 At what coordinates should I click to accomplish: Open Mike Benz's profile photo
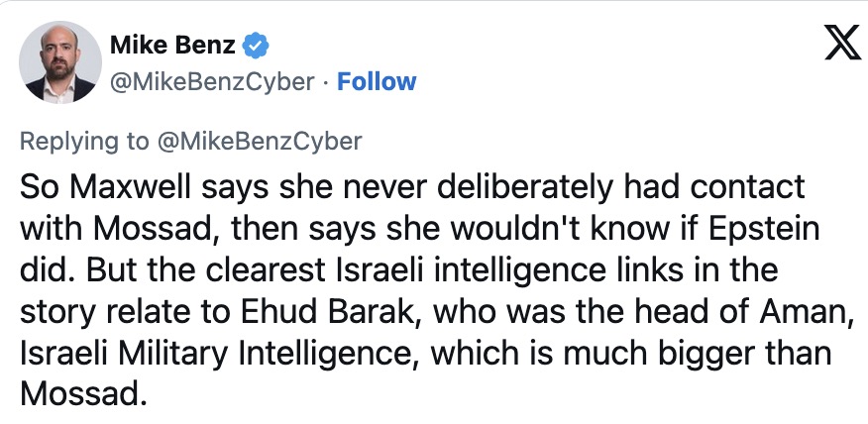[x=60, y=62]
